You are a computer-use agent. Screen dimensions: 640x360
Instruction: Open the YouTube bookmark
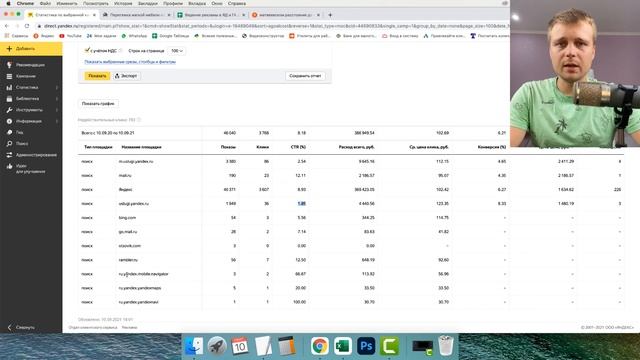click(71, 36)
